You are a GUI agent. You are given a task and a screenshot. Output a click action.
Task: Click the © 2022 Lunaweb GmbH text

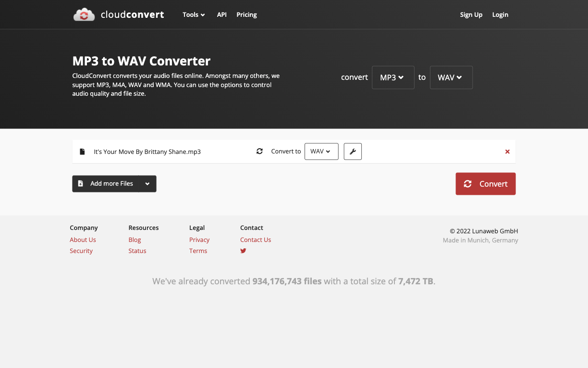click(484, 231)
